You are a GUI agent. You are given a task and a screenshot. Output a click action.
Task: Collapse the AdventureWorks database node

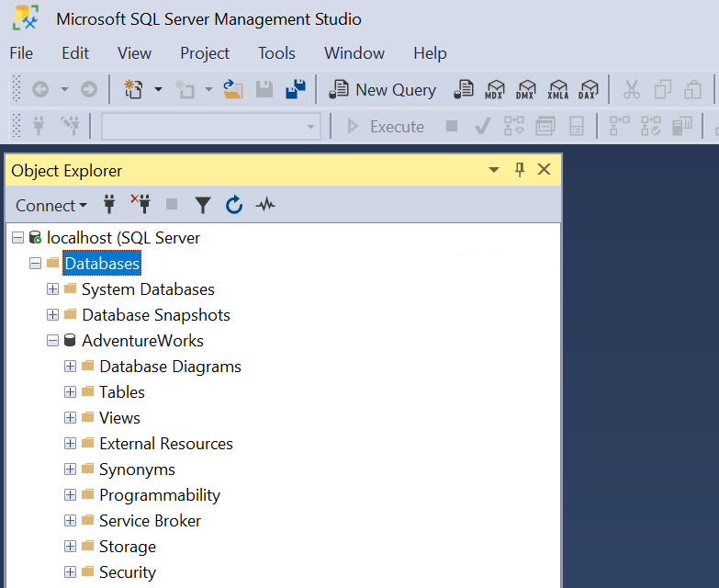tap(53, 341)
